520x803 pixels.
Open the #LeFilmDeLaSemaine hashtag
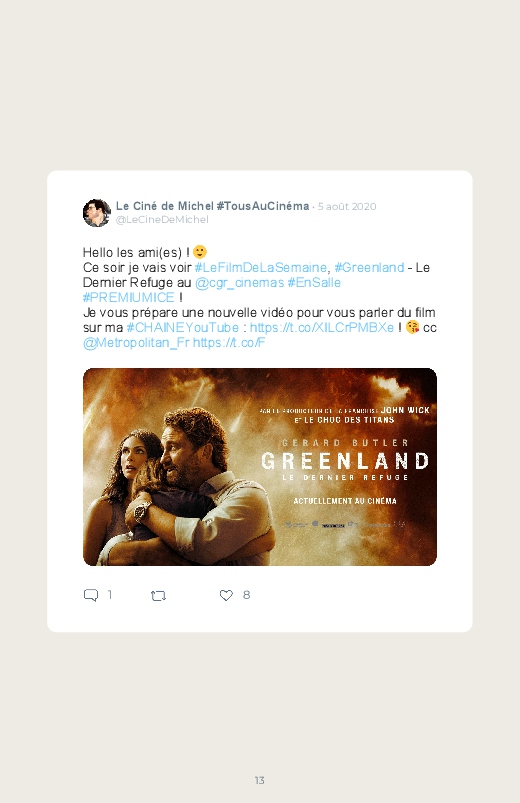[260, 267]
